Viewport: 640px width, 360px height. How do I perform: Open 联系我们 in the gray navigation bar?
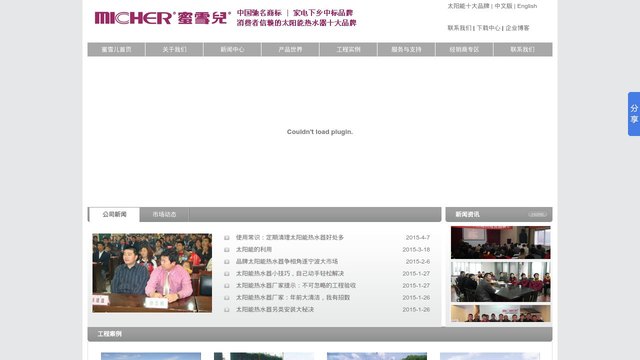click(522, 49)
